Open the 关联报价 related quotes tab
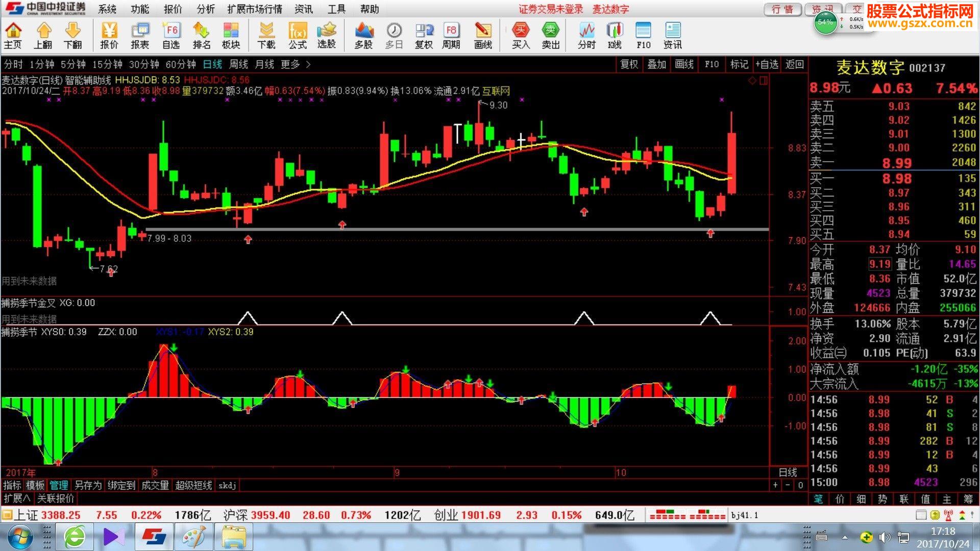980x551 pixels. pyautogui.click(x=56, y=498)
